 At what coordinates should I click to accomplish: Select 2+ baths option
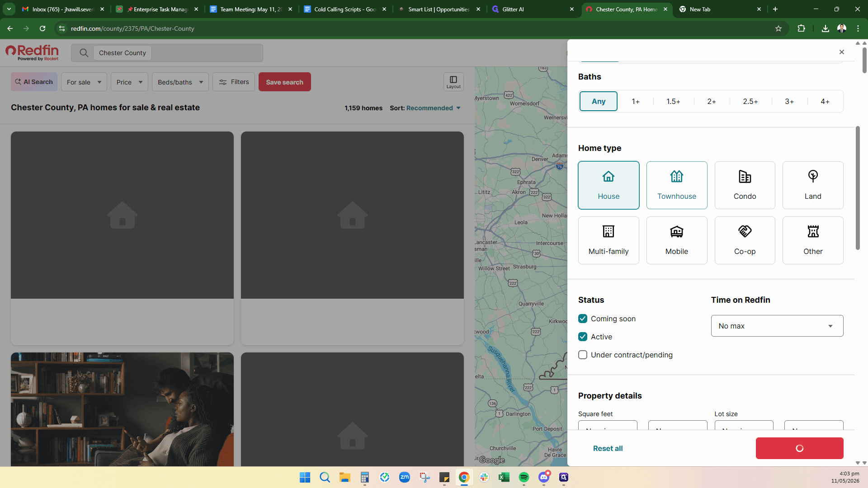point(712,101)
